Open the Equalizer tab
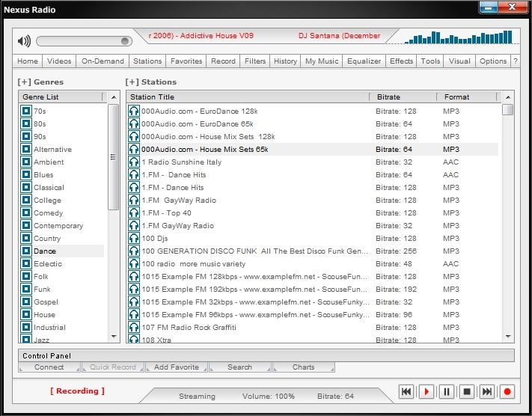This screenshot has width=532, height=416. click(x=364, y=61)
